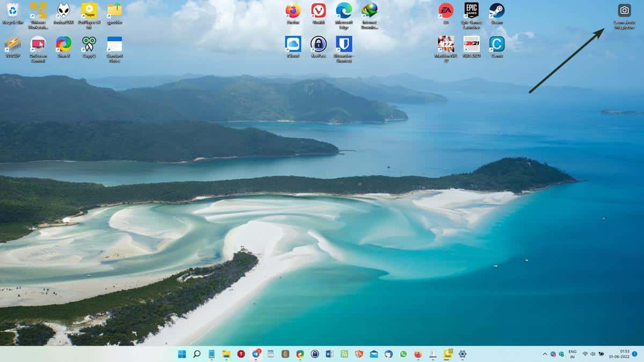Open the Bitwarden shortcut on desktop
The height and width of the screenshot is (362, 644).
[344, 49]
